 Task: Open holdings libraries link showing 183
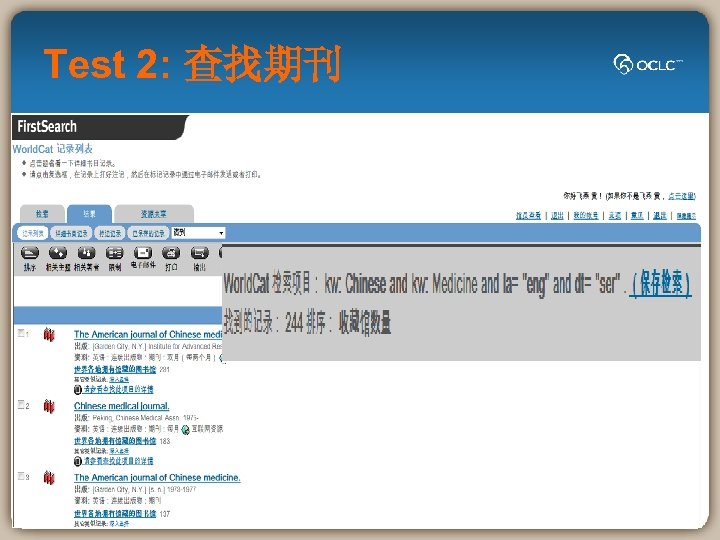[115, 441]
